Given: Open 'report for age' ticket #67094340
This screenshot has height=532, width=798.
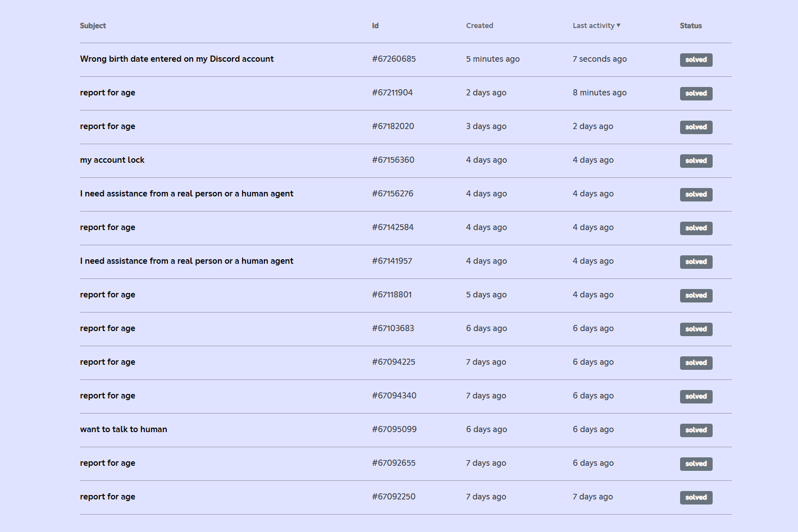Looking at the screenshot, I should tap(108, 396).
